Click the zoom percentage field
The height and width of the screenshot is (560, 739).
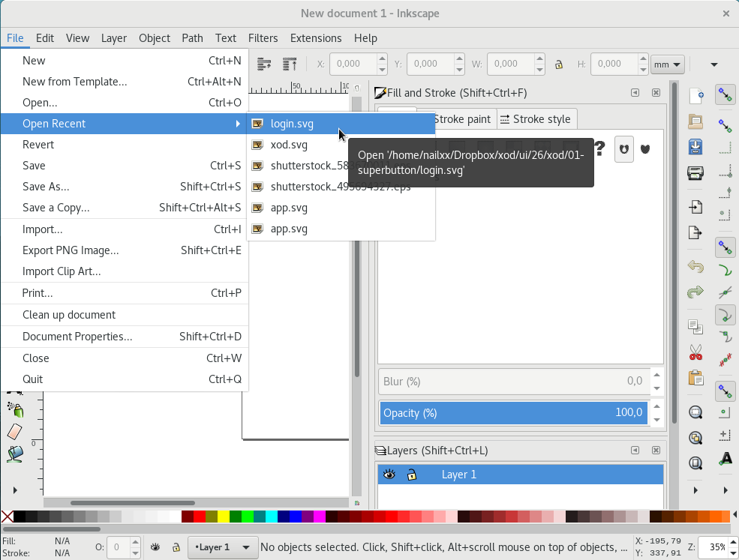tap(711, 547)
